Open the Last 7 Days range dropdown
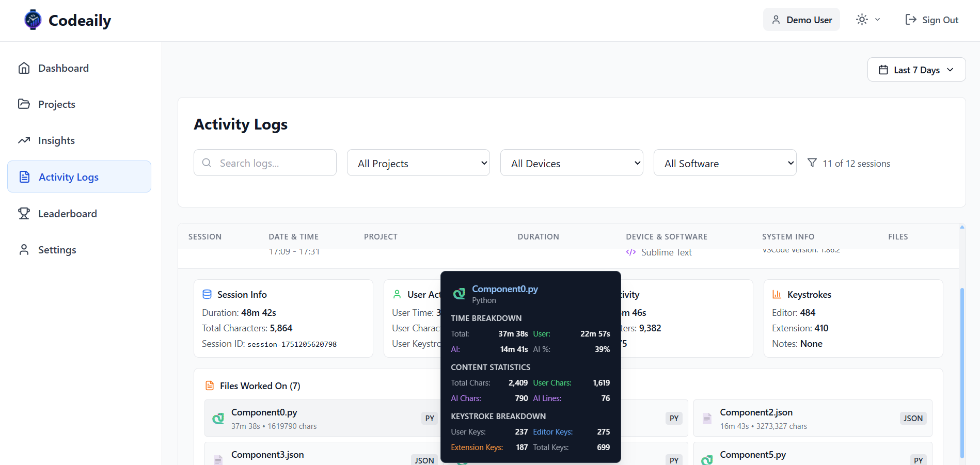Image resolution: width=980 pixels, height=465 pixels. pos(916,70)
